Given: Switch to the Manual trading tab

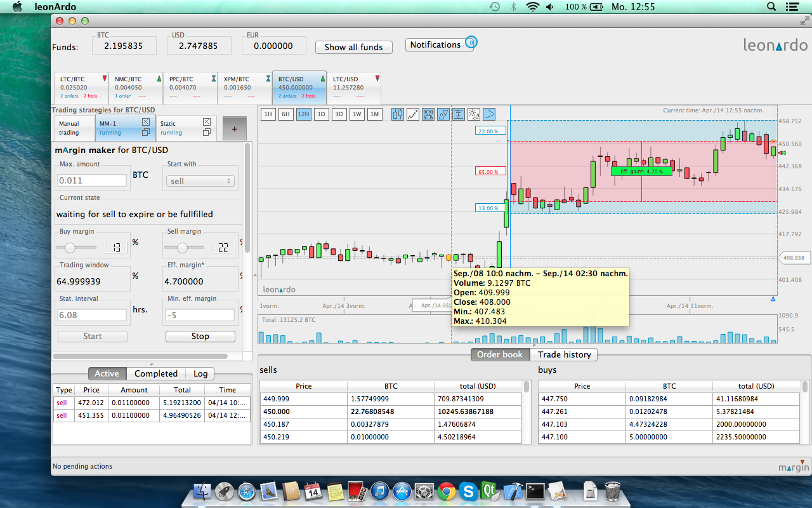Looking at the screenshot, I should click(74, 128).
